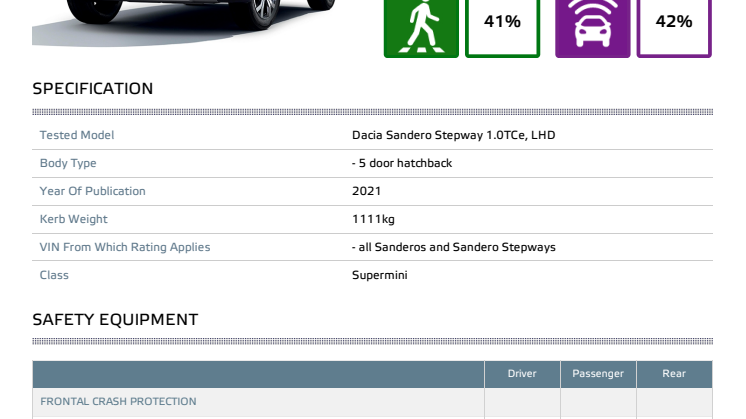The image size is (746, 419).
Task: Click the SAFETY EQUIPMENT heading
Action: pyautogui.click(x=115, y=320)
